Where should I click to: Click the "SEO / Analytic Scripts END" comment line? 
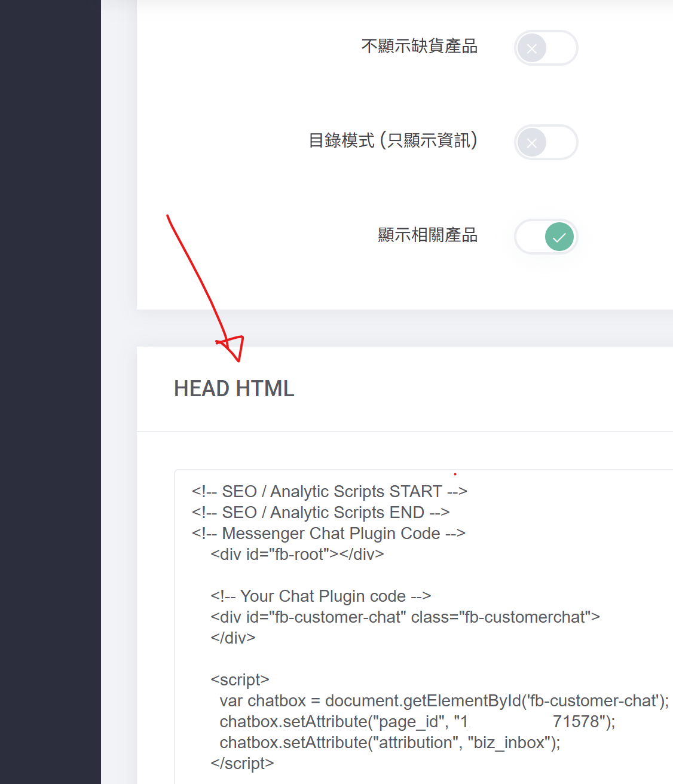(x=320, y=512)
